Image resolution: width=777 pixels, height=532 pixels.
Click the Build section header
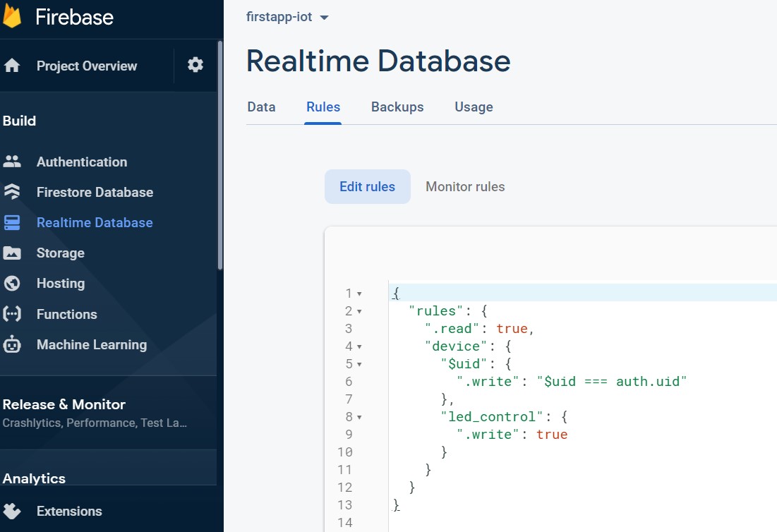click(19, 121)
